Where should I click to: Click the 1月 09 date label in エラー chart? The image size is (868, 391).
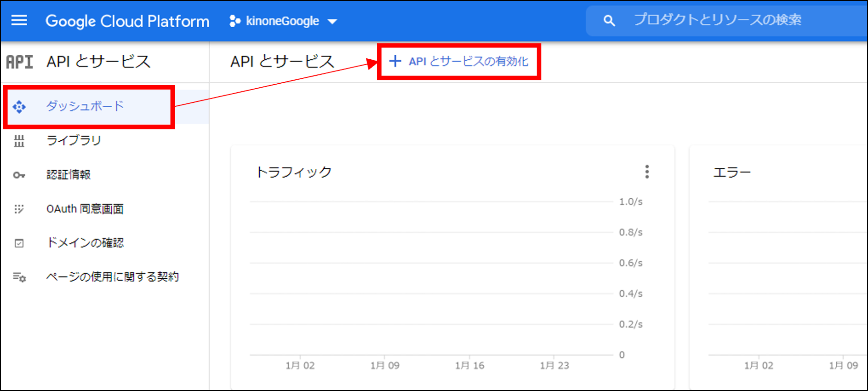[844, 366]
